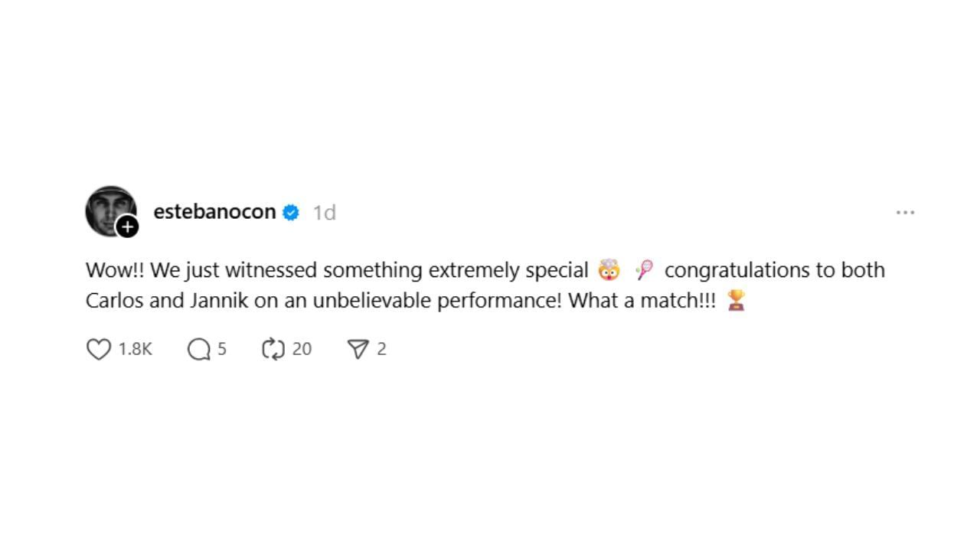Click the reply count of 5
This screenshot has width=980, height=551.
[222, 350]
